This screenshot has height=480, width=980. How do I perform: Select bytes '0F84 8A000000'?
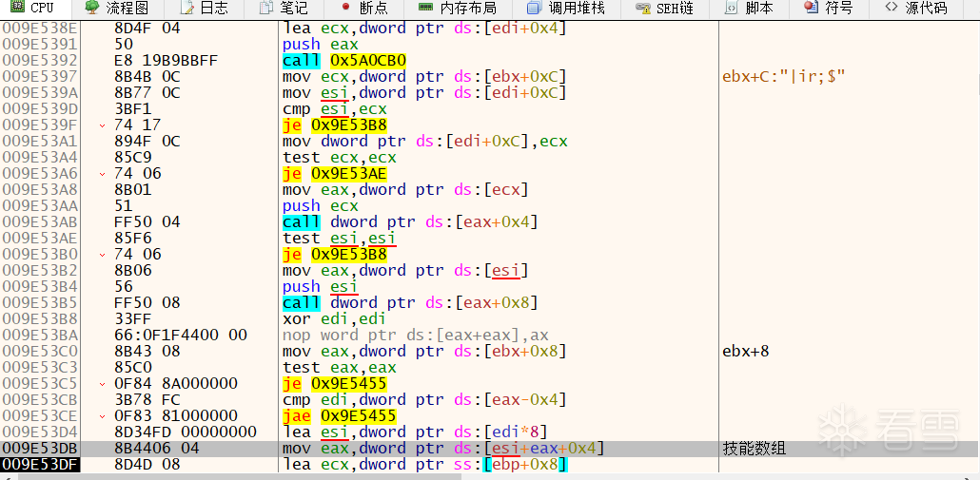pyautogui.click(x=176, y=383)
